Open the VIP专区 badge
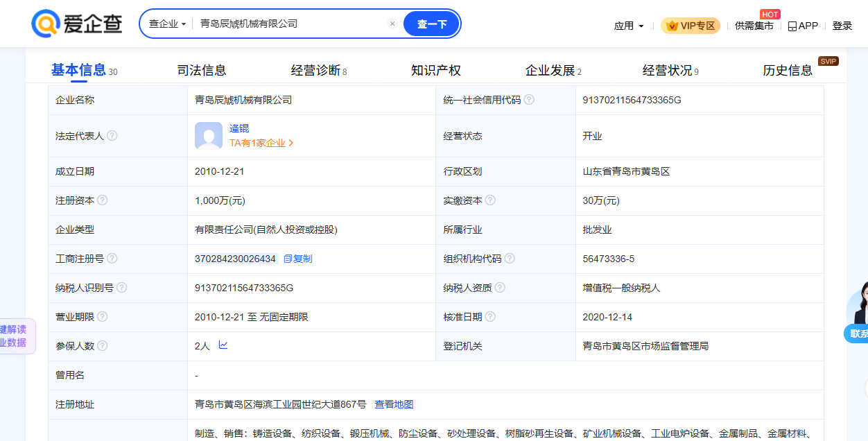Image resolution: width=868 pixels, height=441 pixels. (x=691, y=26)
